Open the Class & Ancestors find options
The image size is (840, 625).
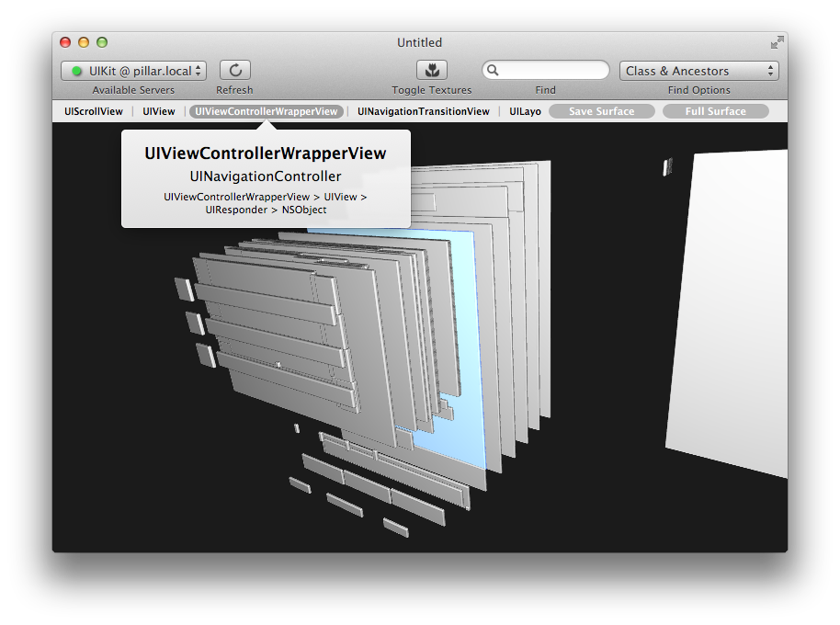click(x=699, y=71)
